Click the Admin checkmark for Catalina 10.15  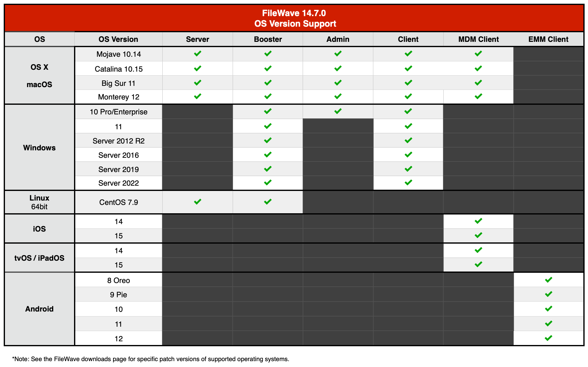tap(338, 68)
